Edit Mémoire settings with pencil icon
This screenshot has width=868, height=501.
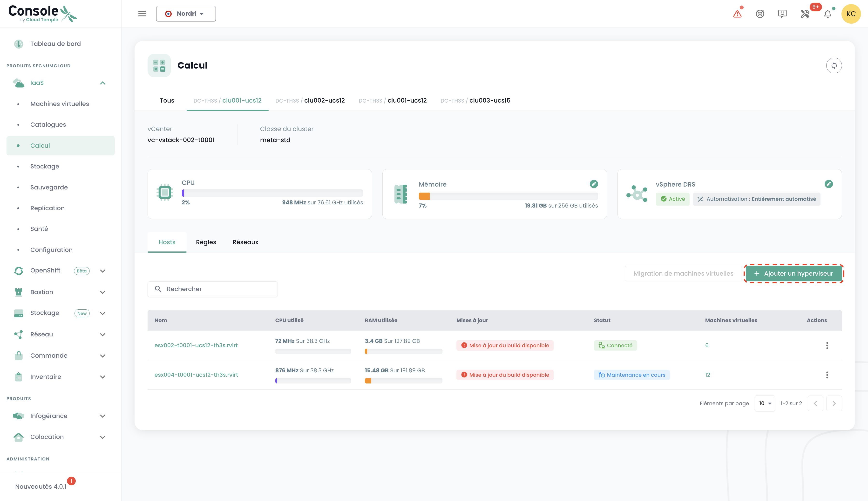click(594, 184)
